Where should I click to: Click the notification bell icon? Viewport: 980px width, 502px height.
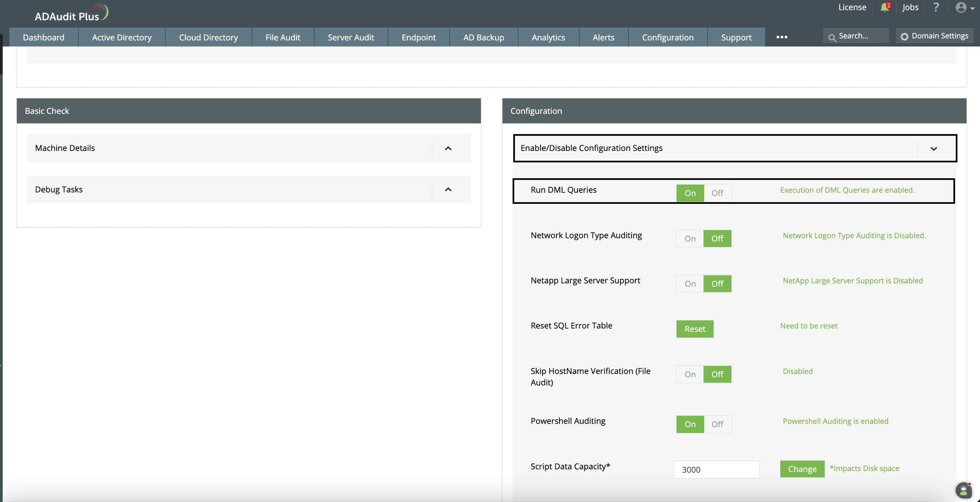[884, 8]
